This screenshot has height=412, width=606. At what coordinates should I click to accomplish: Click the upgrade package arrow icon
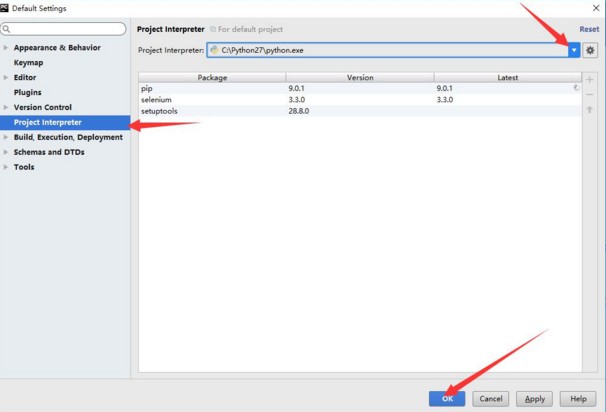pyautogui.click(x=589, y=110)
